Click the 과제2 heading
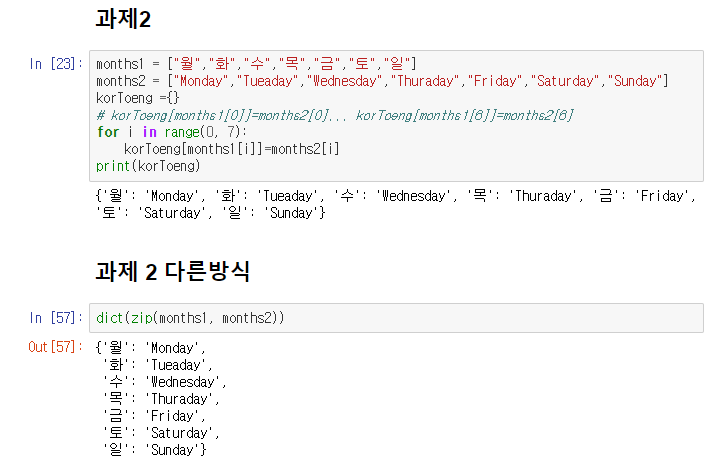 pos(123,19)
